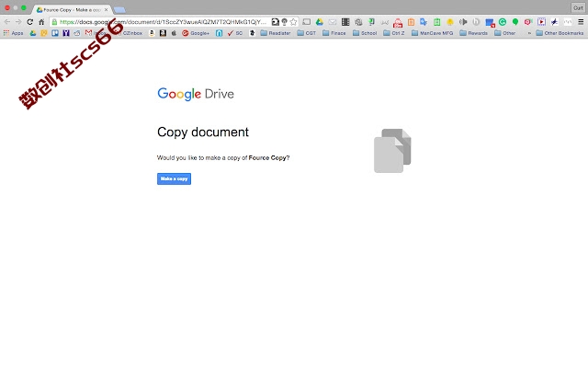Click the Apple logo bookmark
The width and height of the screenshot is (588, 368).
[174, 33]
